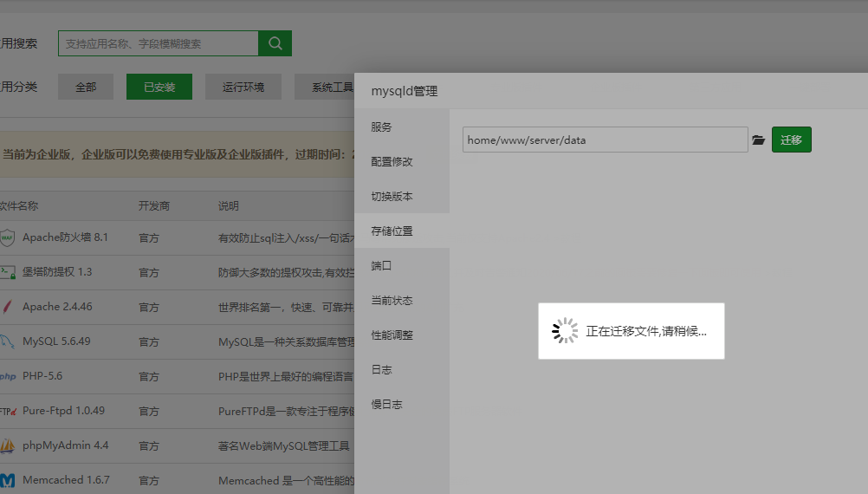
Task: Click 官方 in the Apache防火墙 8.1 row
Action: (148, 238)
